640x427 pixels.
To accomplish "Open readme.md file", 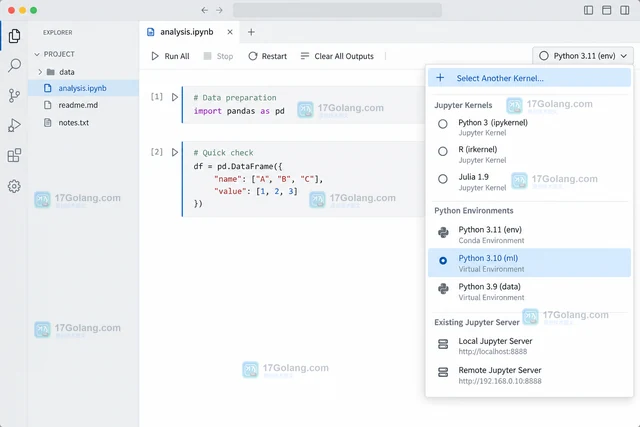I will tap(83, 105).
